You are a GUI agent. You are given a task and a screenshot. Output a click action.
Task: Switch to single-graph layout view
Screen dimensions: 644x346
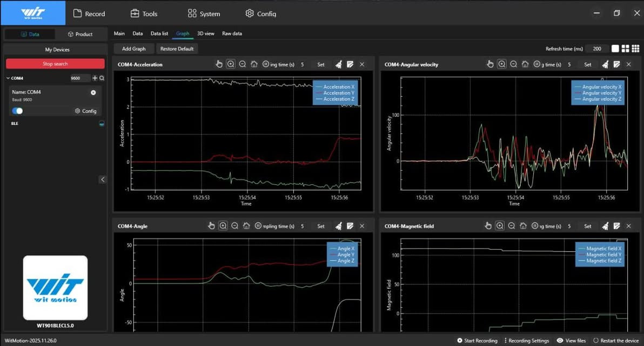click(x=615, y=49)
